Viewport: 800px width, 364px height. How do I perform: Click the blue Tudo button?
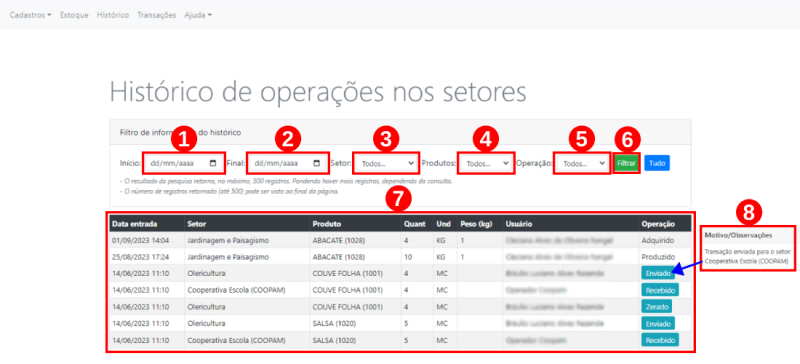click(x=657, y=163)
